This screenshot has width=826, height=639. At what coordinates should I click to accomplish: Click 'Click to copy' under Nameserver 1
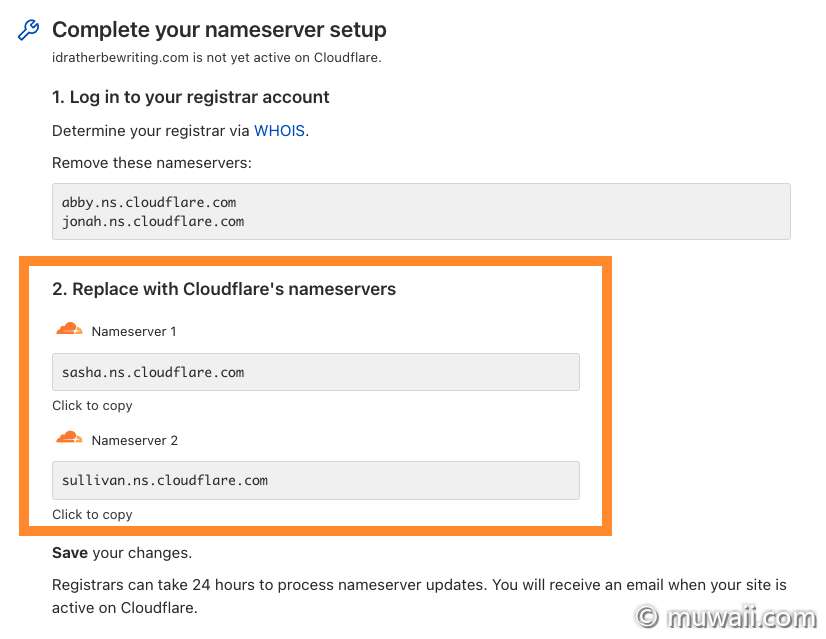pyautogui.click(x=92, y=406)
